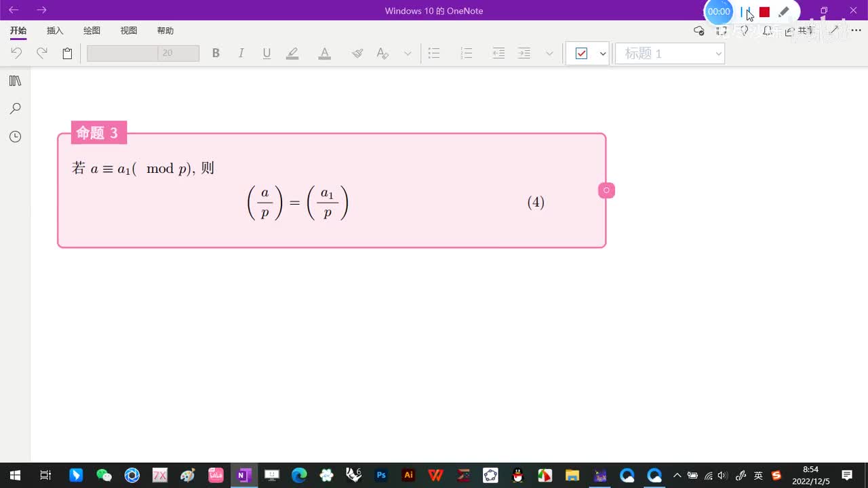This screenshot has width=868, height=488.
Task: Open the 帮助 ribbon tab
Action: pyautogui.click(x=165, y=30)
